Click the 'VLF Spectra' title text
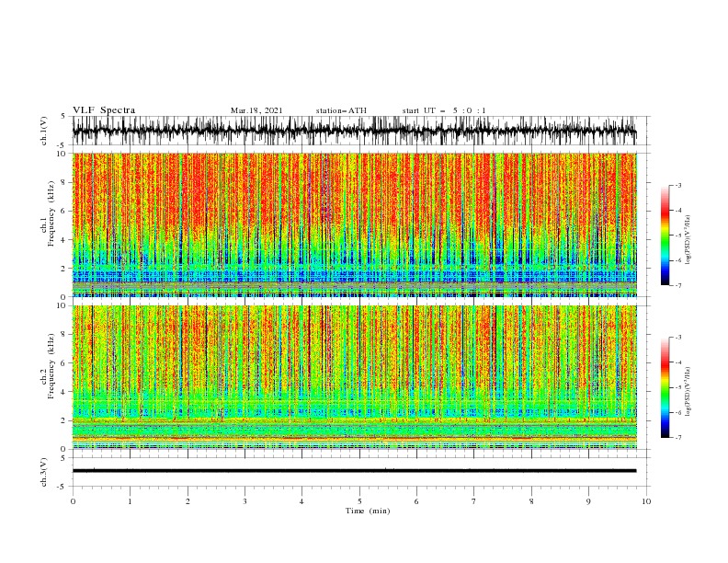Screen dimensions: 728x563 (104, 110)
